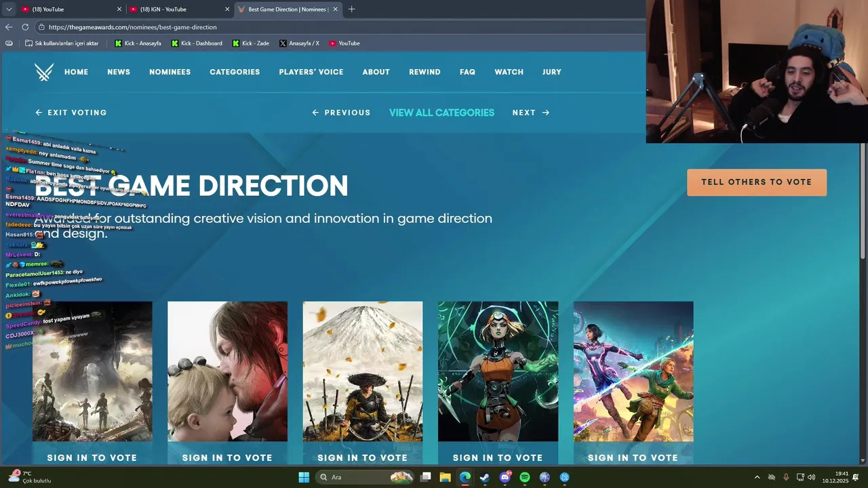The height and width of the screenshot is (488, 868).
Task: Open NOMINEES in the site navigation
Action: [170, 72]
